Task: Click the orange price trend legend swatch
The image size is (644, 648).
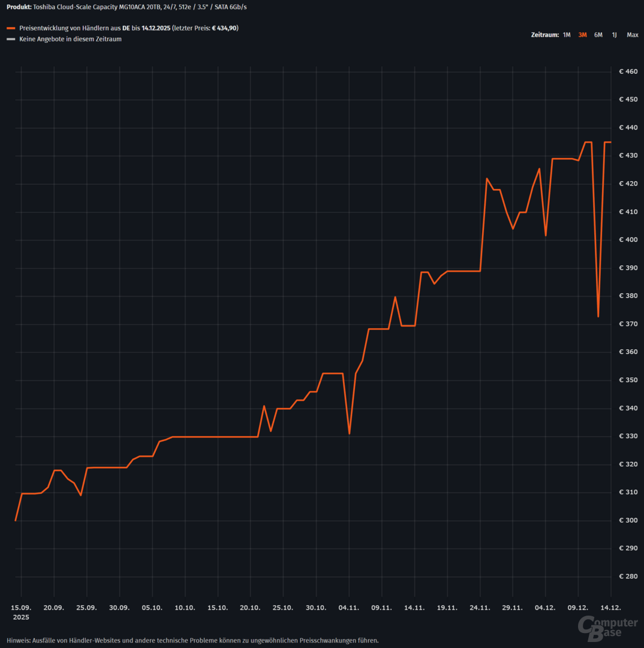Action: pyautogui.click(x=11, y=28)
